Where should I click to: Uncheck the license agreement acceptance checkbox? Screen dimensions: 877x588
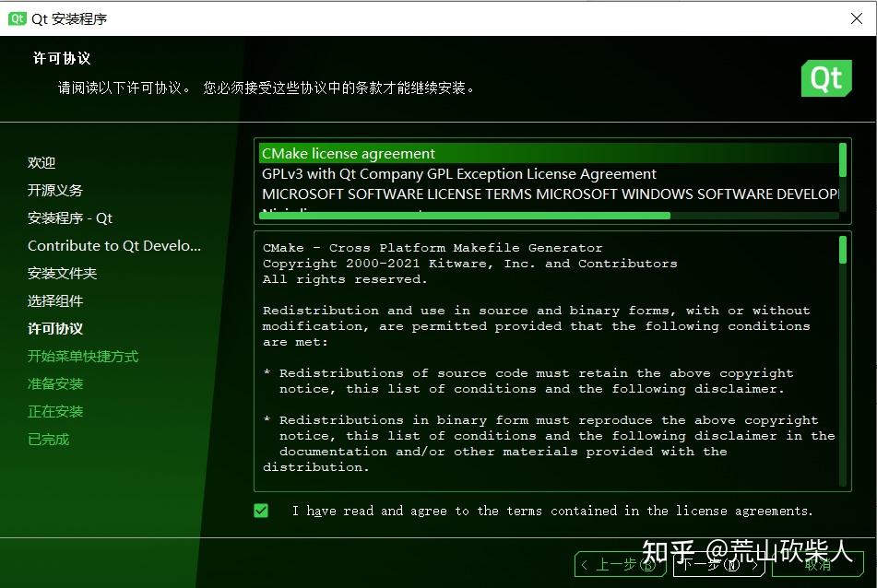click(x=261, y=510)
